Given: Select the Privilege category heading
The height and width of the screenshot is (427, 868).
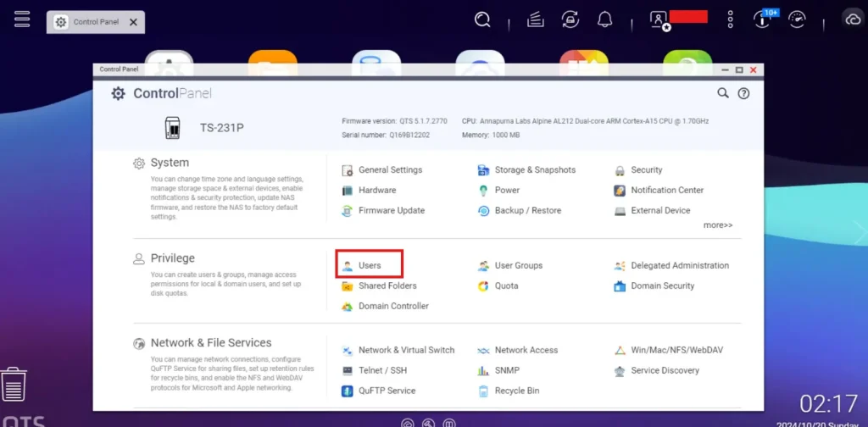Looking at the screenshot, I should pyautogui.click(x=173, y=258).
